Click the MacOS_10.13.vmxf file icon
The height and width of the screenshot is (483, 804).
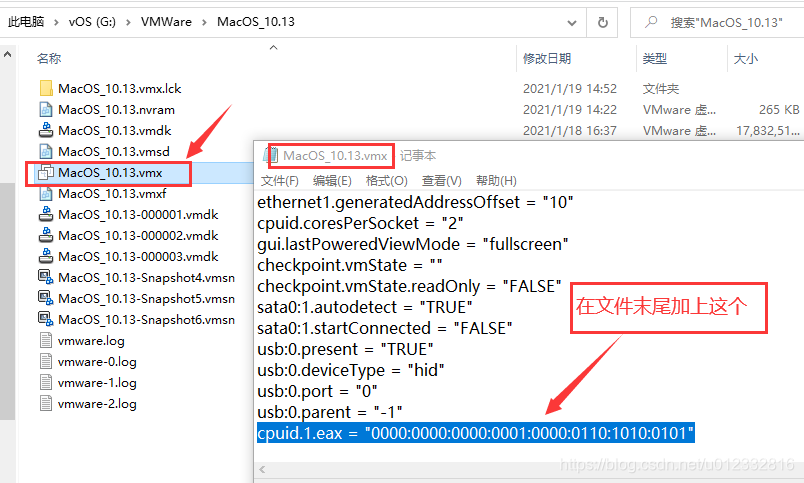tap(46, 193)
